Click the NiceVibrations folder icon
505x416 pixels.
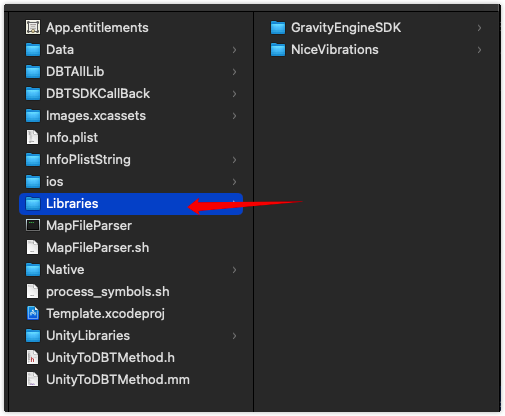(278, 49)
